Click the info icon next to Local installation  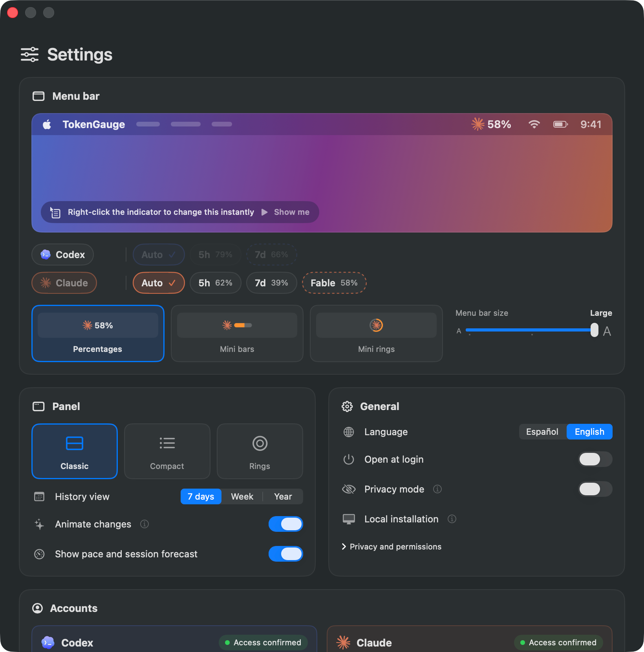[452, 519]
